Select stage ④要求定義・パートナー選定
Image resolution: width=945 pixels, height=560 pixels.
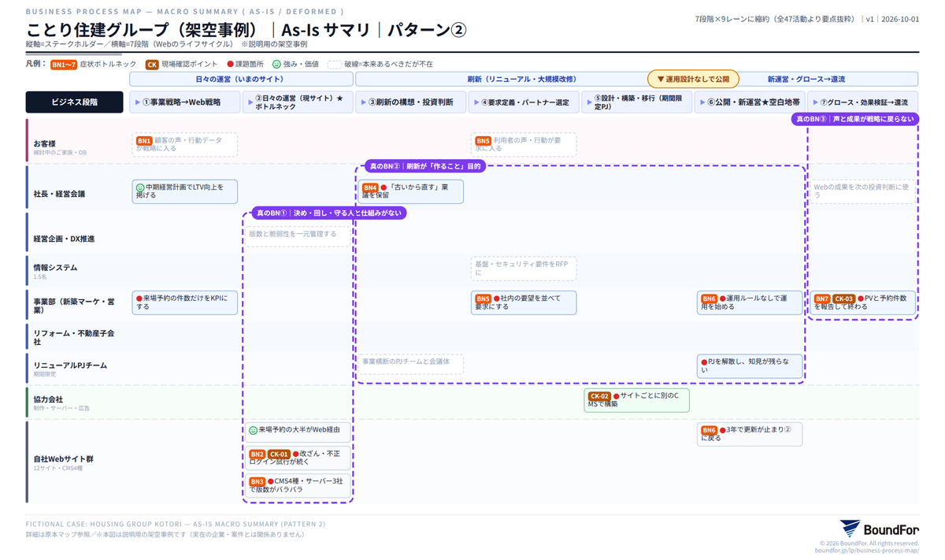click(524, 102)
